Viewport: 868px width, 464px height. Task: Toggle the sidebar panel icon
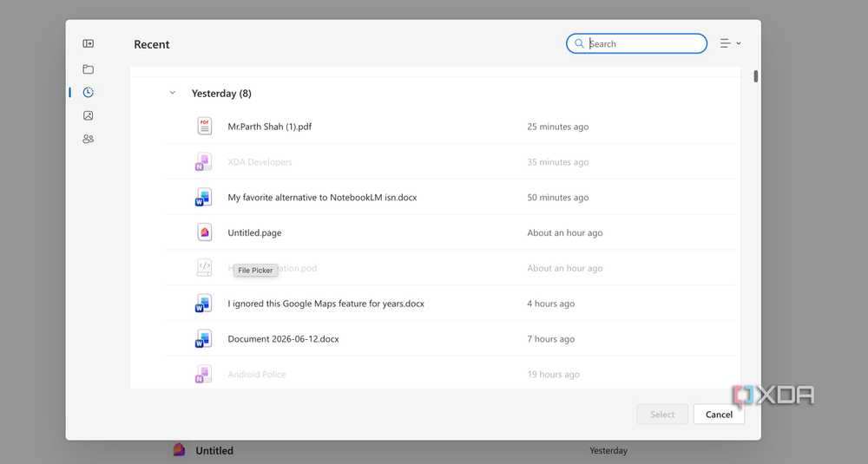pyautogui.click(x=88, y=43)
